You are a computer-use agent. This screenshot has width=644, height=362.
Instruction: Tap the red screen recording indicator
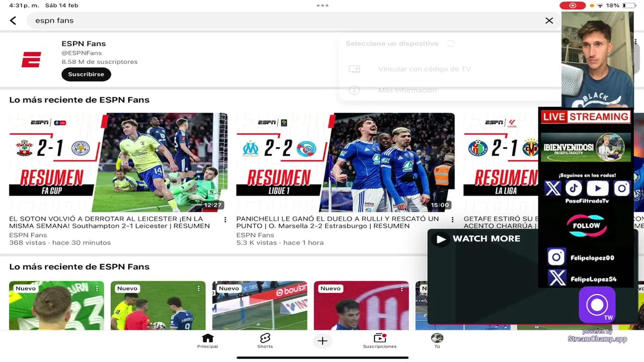click(573, 6)
